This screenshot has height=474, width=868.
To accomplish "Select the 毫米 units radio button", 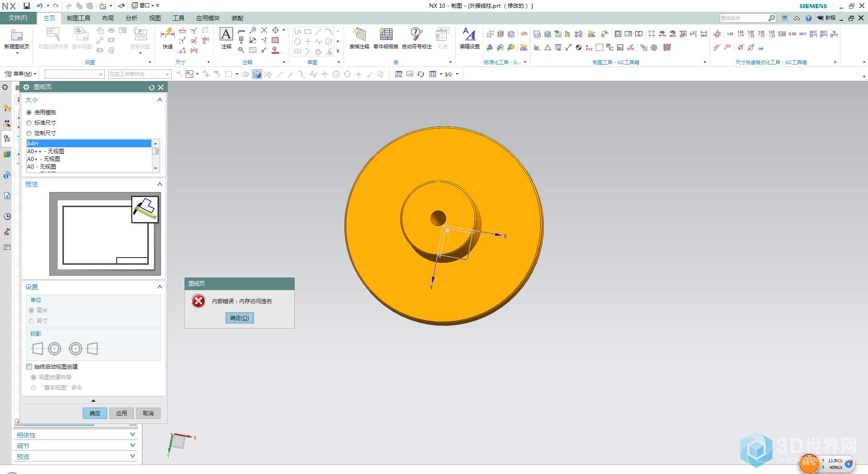I will 31,310.
